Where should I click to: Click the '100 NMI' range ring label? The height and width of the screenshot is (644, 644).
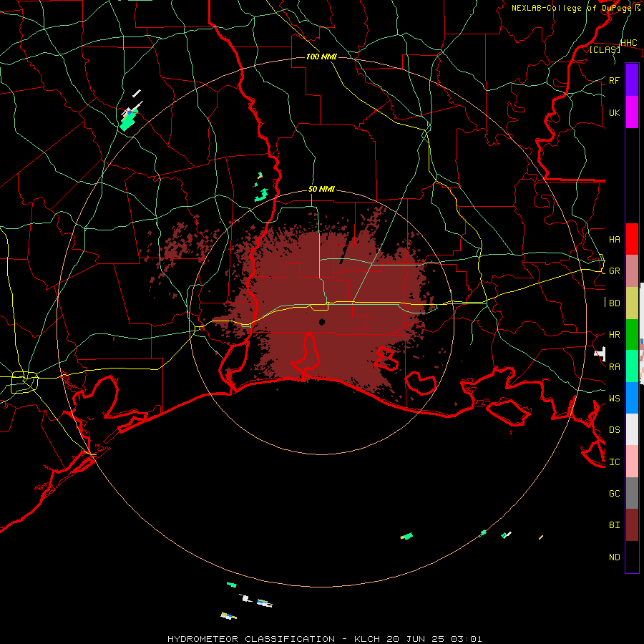pyautogui.click(x=321, y=57)
